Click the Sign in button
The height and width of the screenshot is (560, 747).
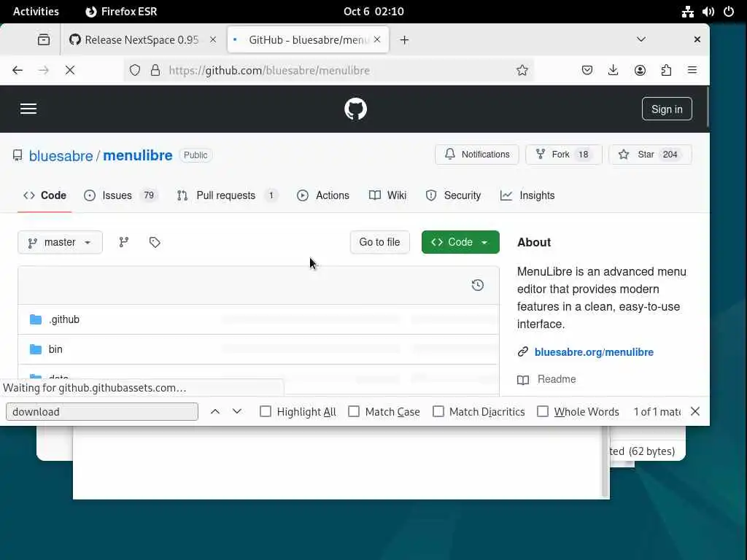click(x=667, y=109)
